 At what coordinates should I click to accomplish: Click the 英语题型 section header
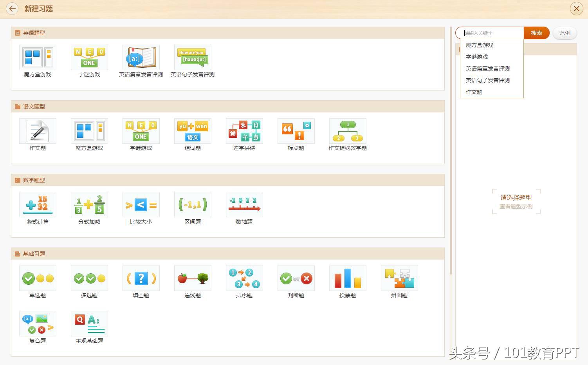click(228, 33)
